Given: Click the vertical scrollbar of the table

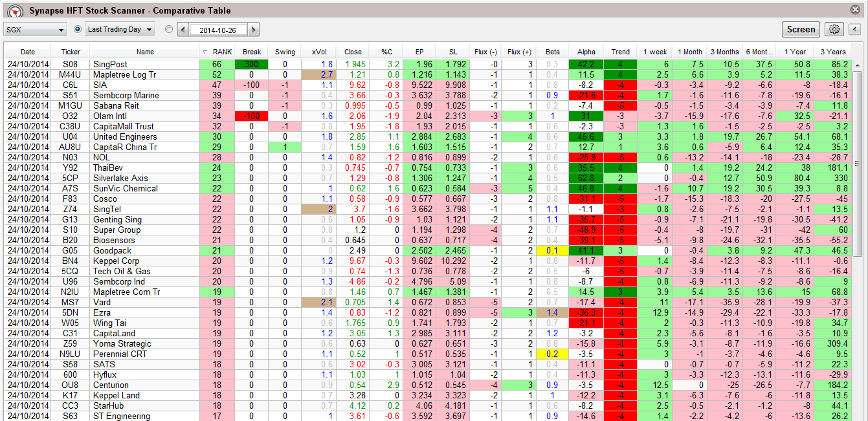Looking at the screenshot, I should click(x=858, y=162).
